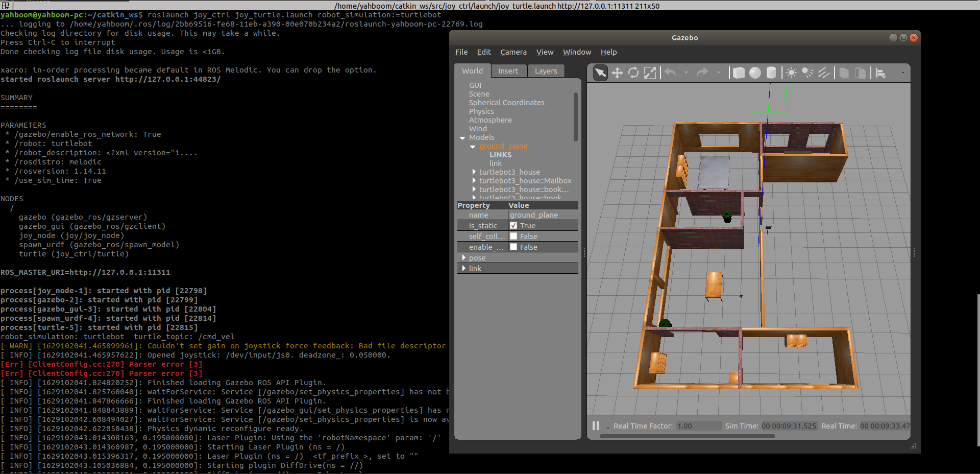Open the File menu
The width and height of the screenshot is (980, 474).
pyautogui.click(x=461, y=52)
